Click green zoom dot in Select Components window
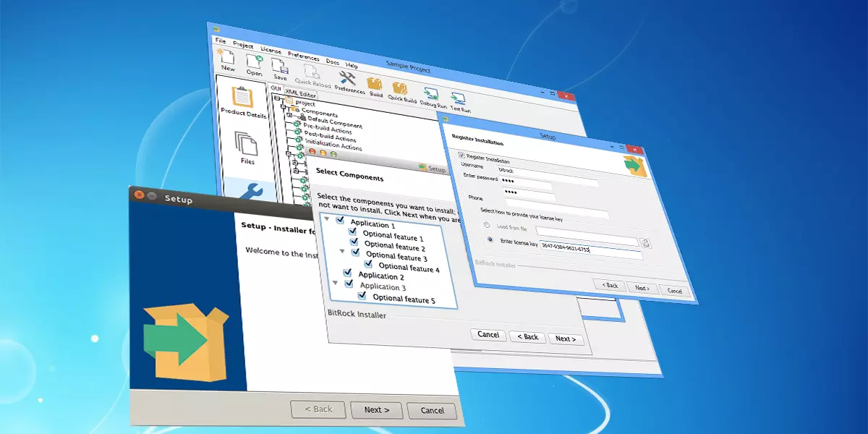 [333, 154]
